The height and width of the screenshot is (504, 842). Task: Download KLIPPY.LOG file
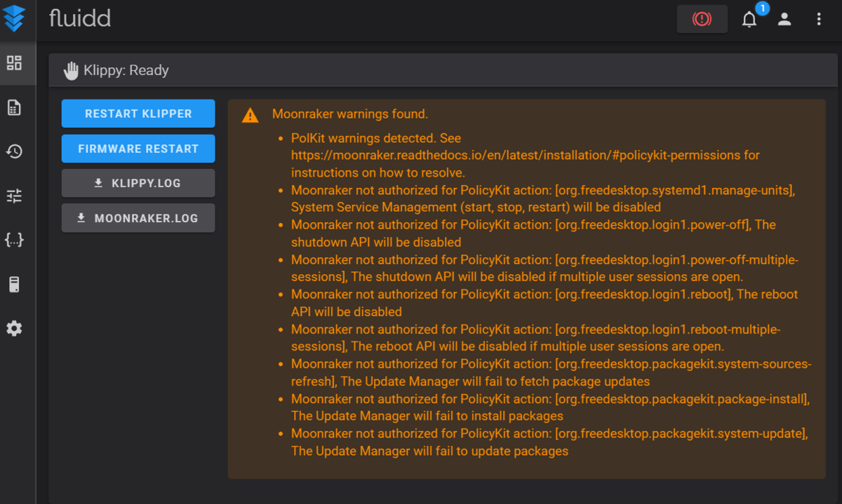click(x=138, y=183)
